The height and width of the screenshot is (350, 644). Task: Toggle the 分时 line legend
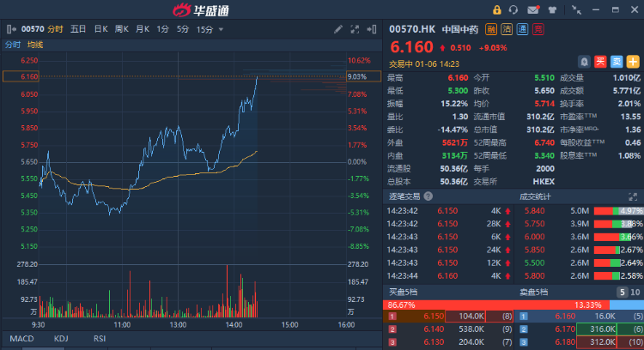13,45
